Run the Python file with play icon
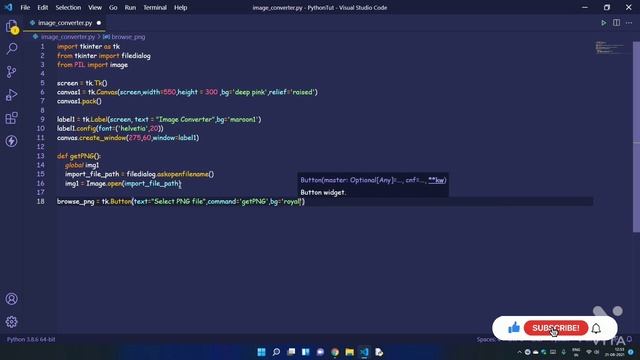 pyautogui.click(x=603, y=23)
